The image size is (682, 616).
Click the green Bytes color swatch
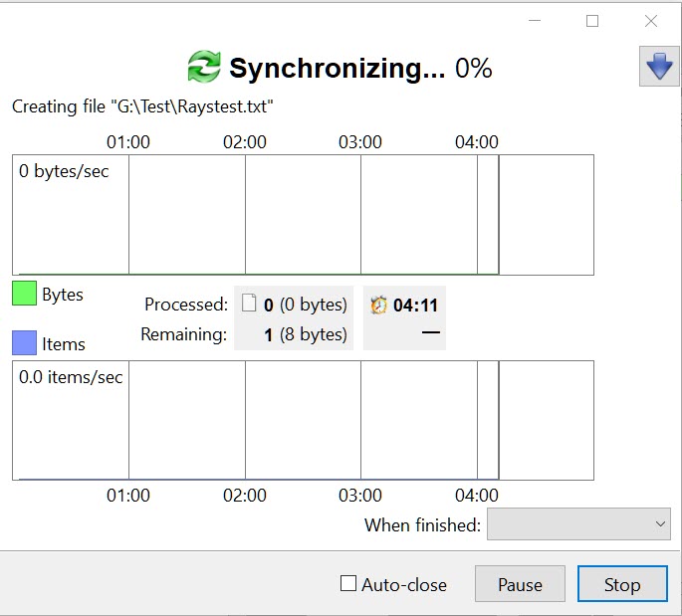click(x=24, y=293)
